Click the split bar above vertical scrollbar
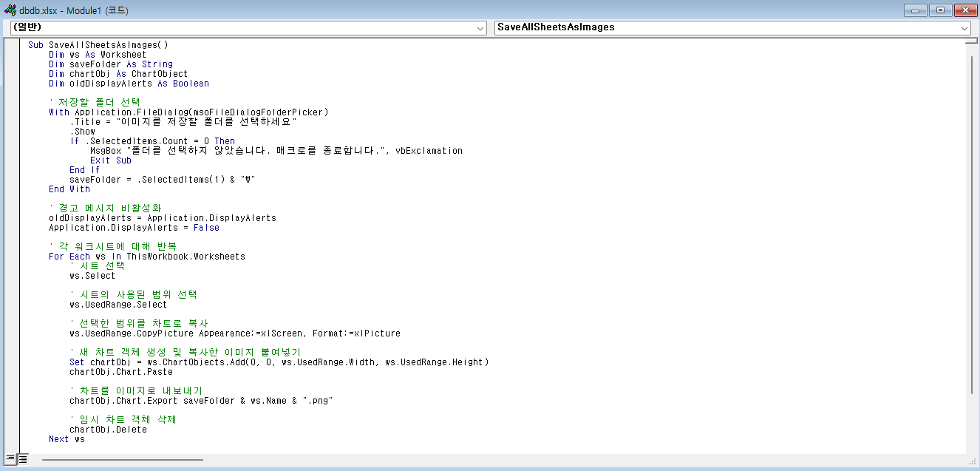The width and height of the screenshot is (980, 471). point(972,41)
